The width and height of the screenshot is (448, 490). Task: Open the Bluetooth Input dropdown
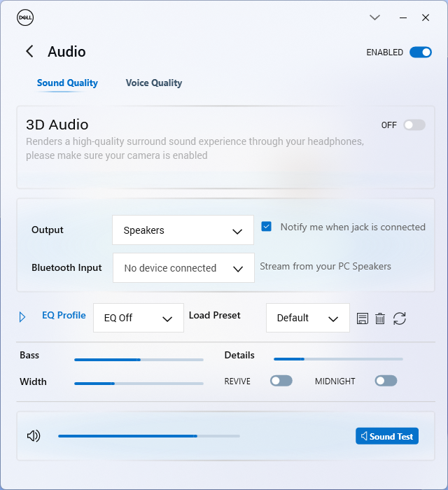[x=183, y=268]
